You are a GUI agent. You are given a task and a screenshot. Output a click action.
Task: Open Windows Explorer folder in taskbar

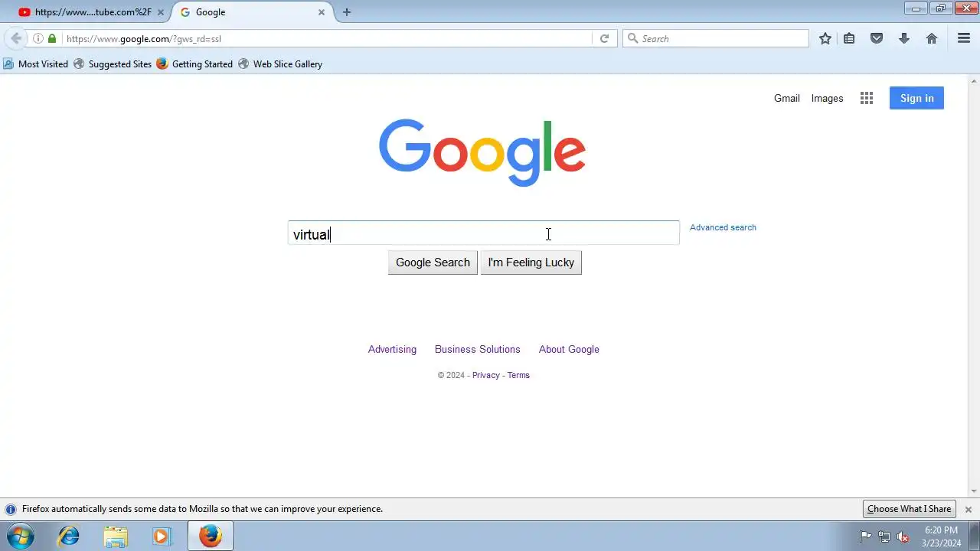coord(116,536)
